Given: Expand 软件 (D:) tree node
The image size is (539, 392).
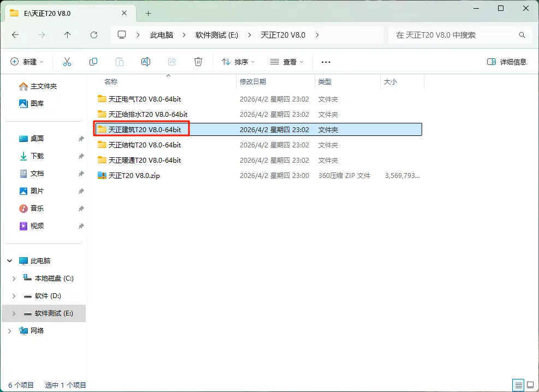Looking at the screenshot, I should [14, 296].
